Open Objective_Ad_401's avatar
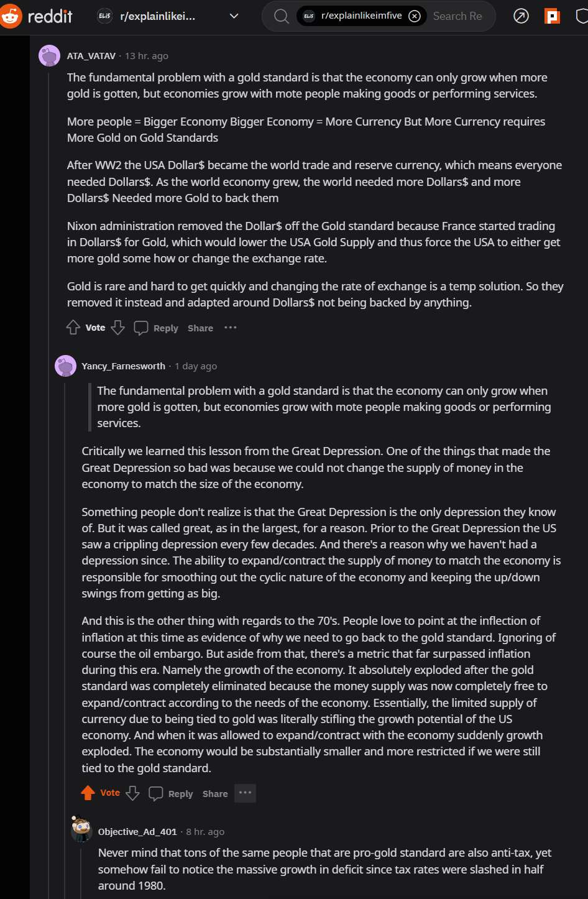Screen dimensions: 588x899 81,830
